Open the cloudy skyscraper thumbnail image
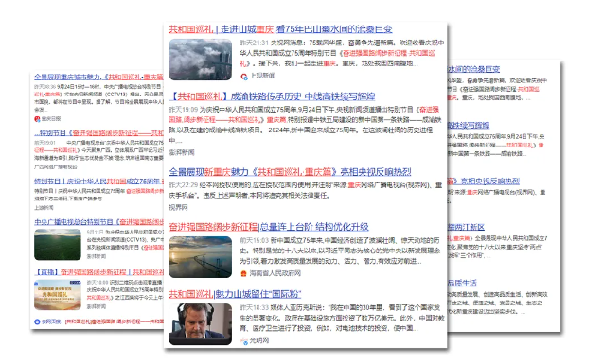 pos(201,60)
